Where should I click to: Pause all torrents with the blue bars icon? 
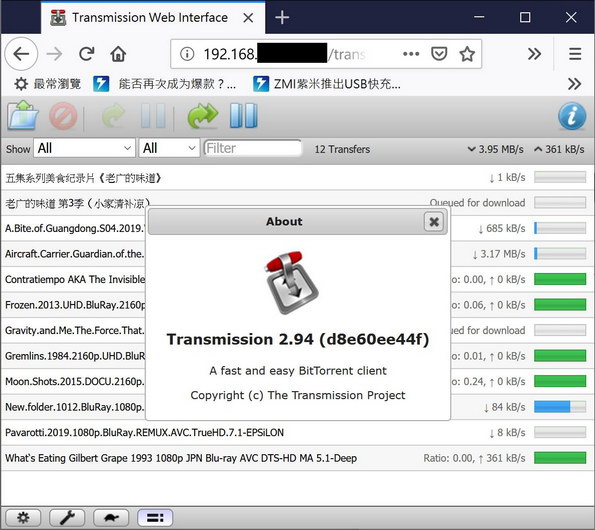pos(244,115)
